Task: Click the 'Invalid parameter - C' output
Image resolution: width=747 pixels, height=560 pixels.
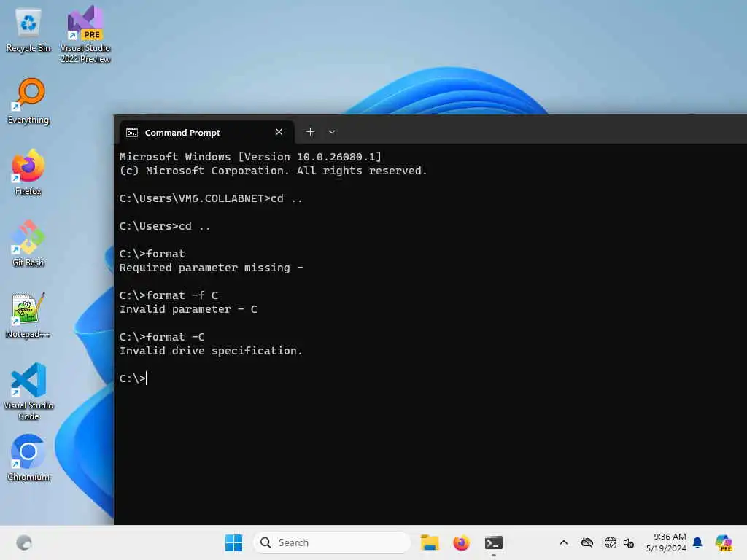Action: tap(188, 309)
